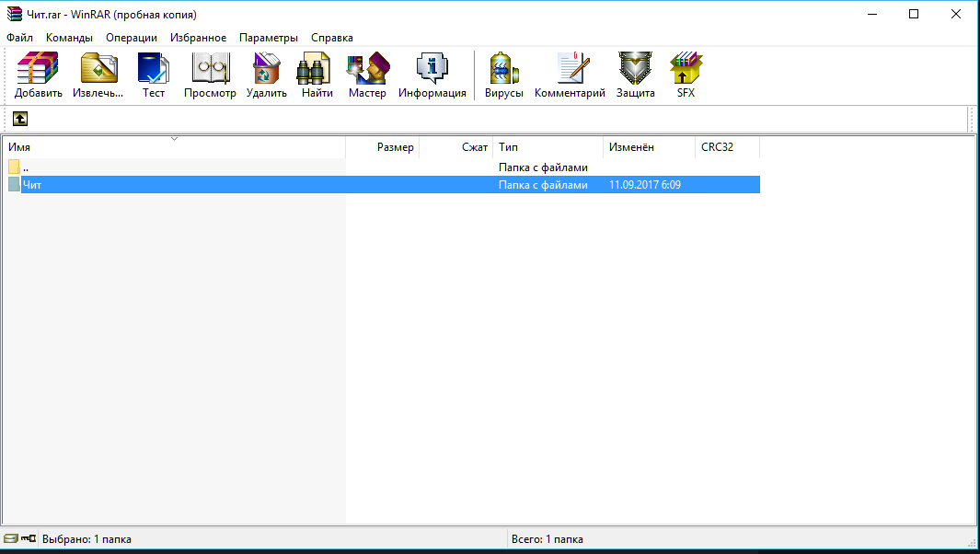Click the sort arrow above Имя column

pyautogui.click(x=174, y=139)
